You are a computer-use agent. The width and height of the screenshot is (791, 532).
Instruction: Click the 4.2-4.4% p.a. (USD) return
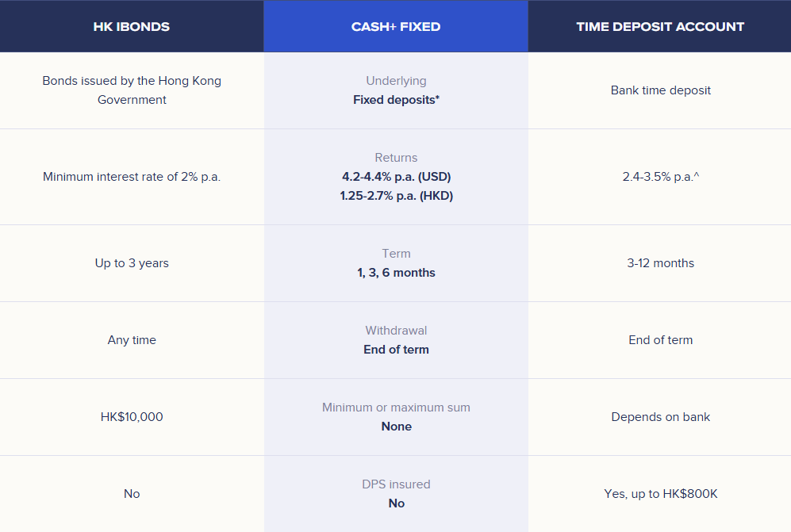pyautogui.click(x=396, y=177)
